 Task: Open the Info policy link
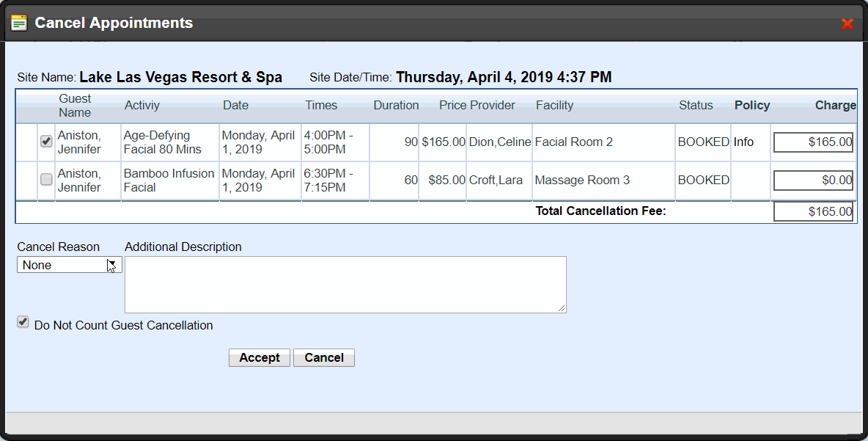pyautogui.click(x=743, y=142)
